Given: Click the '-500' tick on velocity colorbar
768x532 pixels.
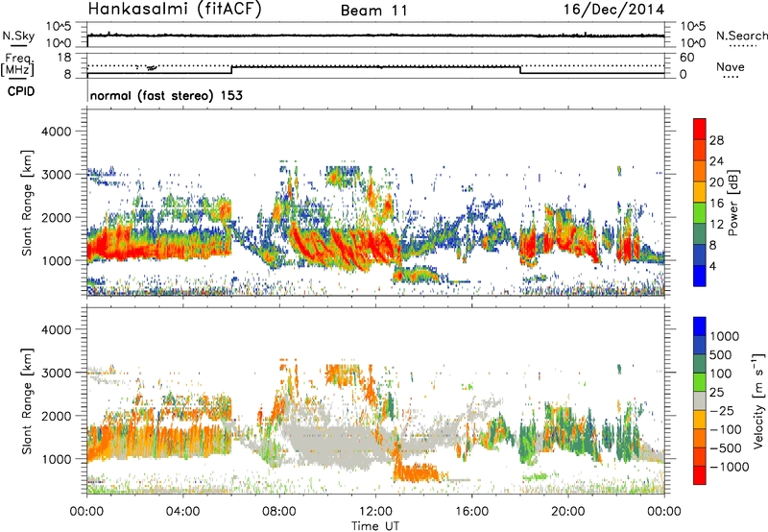Looking at the screenshot, I should click(726, 447).
